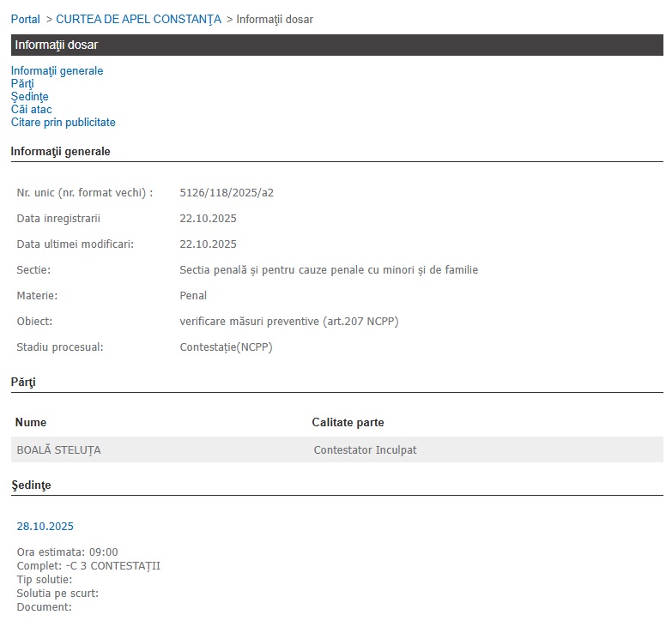Open Citare prin publicitate link
672x627 pixels.
click(x=64, y=123)
